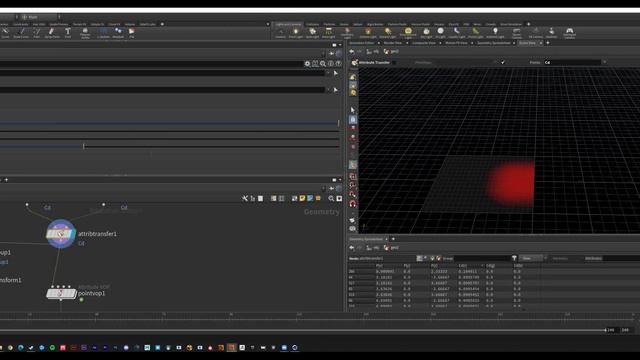The image size is (640, 360).
Task: Click the spreadsheet filter funnel icon
Action: [514, 258]
